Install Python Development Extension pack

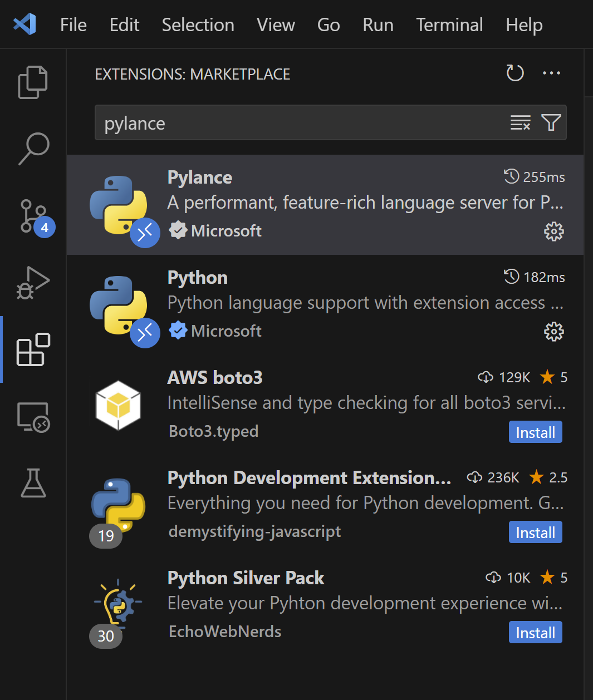coord(535,533)
